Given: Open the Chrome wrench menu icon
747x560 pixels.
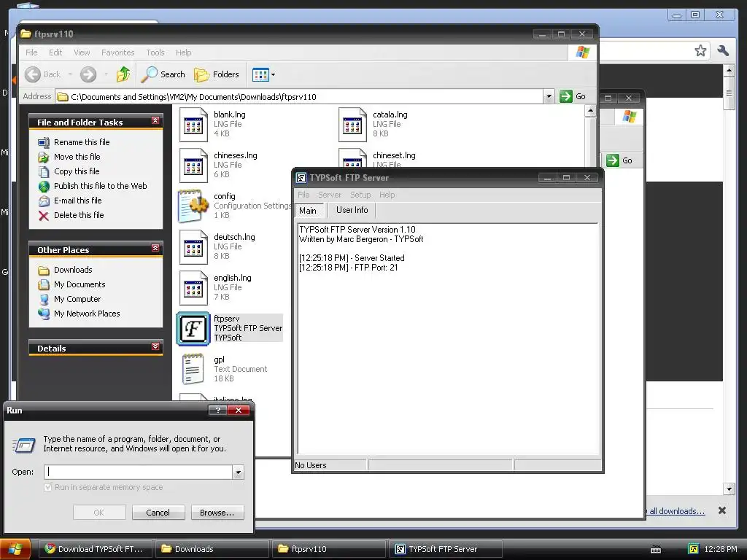Looking at the screenshot, I should pos(723,50).
